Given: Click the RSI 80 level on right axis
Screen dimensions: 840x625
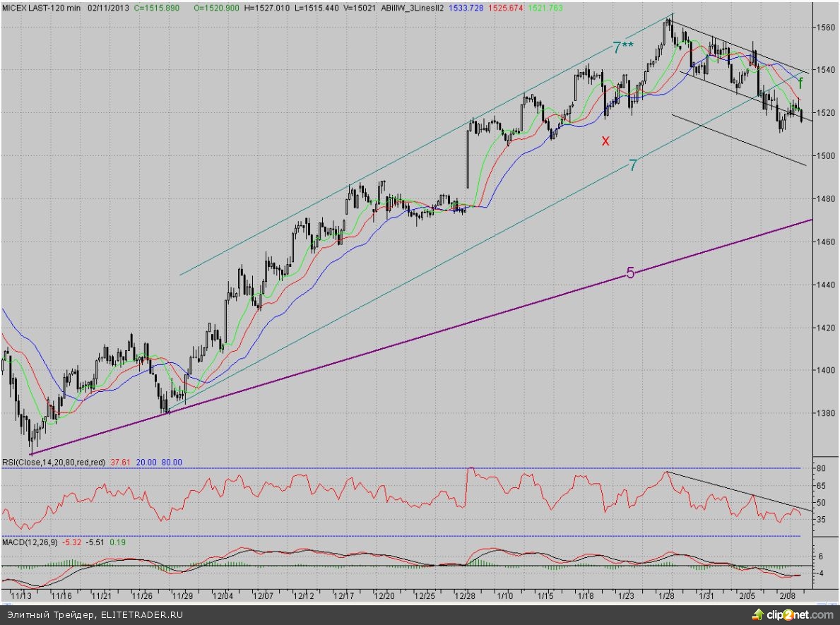Looking at the screenshot, I should (x=821, y=469).
